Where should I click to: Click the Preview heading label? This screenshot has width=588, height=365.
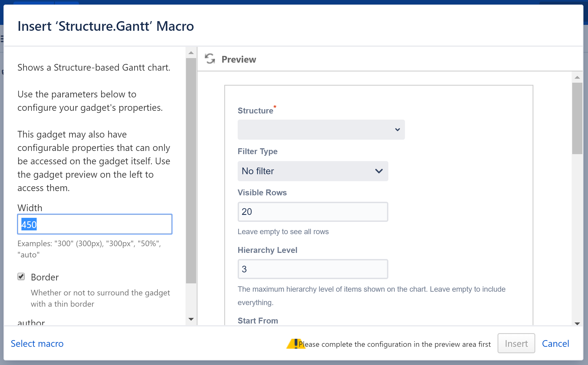(x=238, y=59)
